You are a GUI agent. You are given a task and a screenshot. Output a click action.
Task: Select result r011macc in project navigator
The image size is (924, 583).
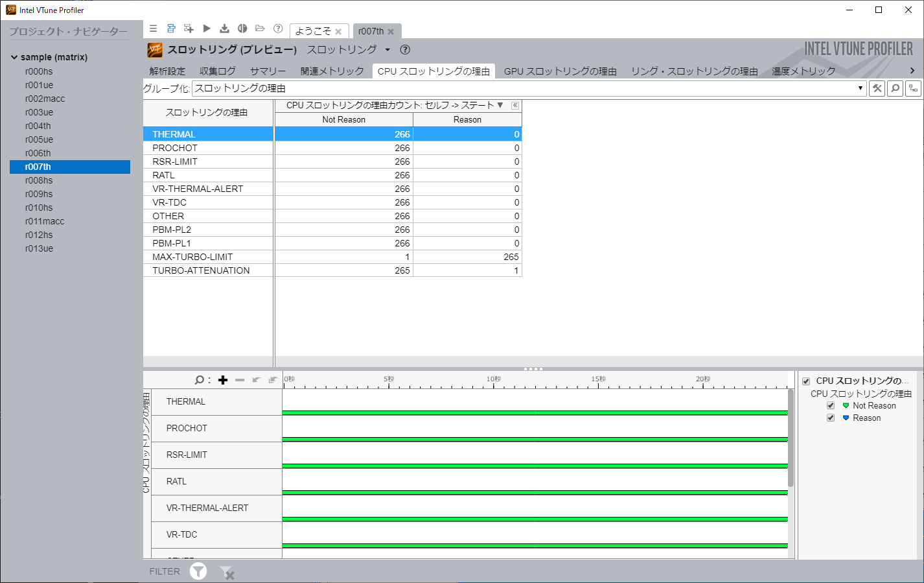coord(45,221)
